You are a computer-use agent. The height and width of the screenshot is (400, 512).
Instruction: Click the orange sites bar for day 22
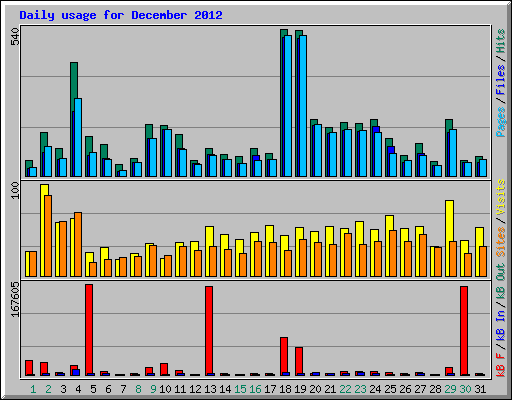(x=348, y=255)
